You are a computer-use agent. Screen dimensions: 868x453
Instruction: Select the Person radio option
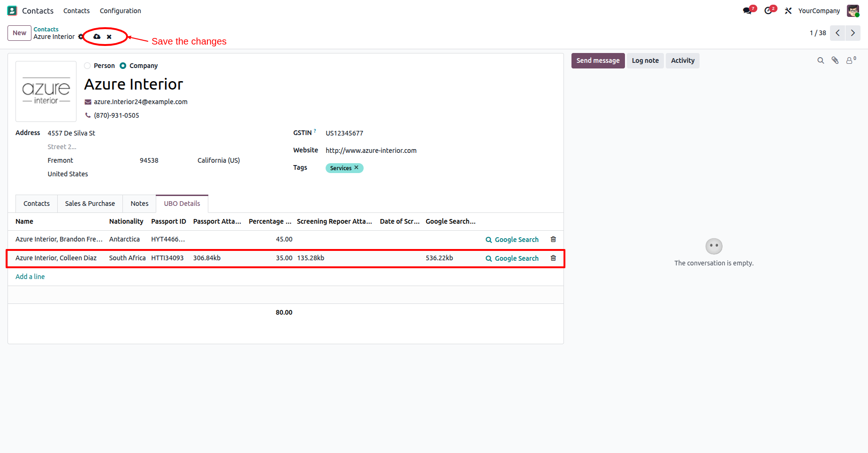87,66
